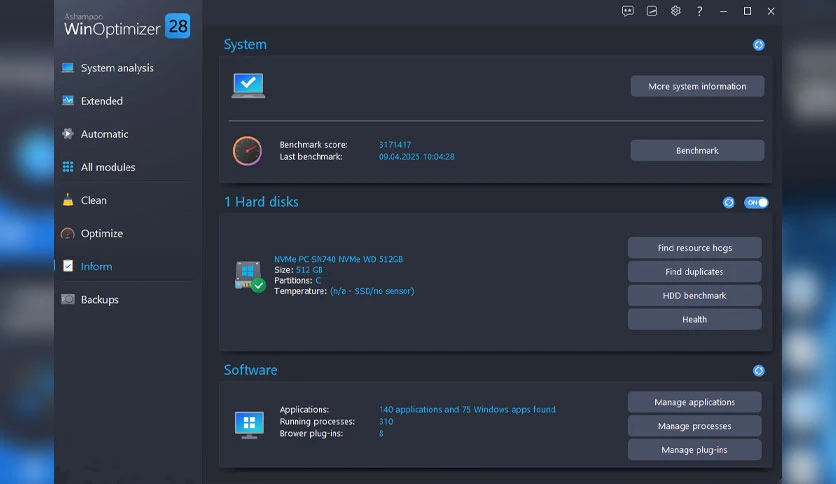The height and width of the screenshot is (484, 836).
Task: Click running processes value 310
Action: pos(386,422)
